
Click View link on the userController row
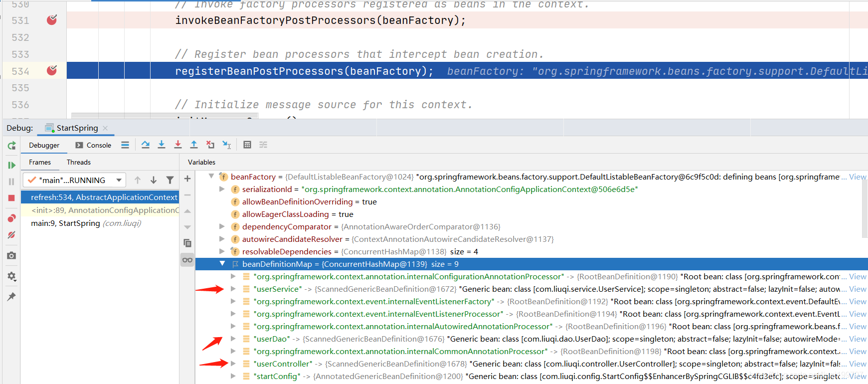[858, 364]
